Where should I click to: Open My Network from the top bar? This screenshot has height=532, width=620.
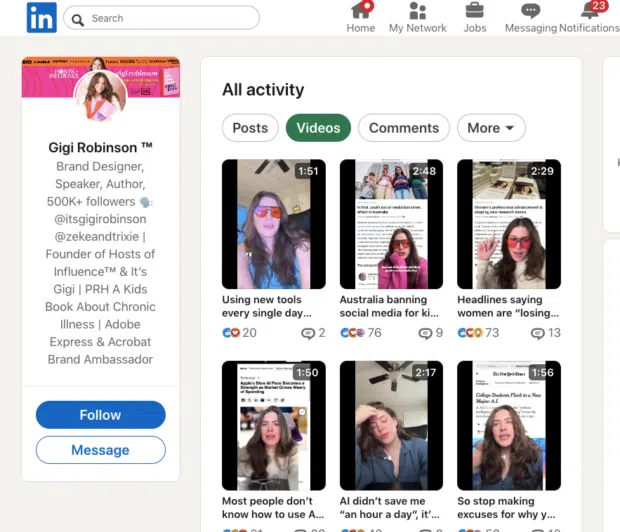(x=418, y=18)
